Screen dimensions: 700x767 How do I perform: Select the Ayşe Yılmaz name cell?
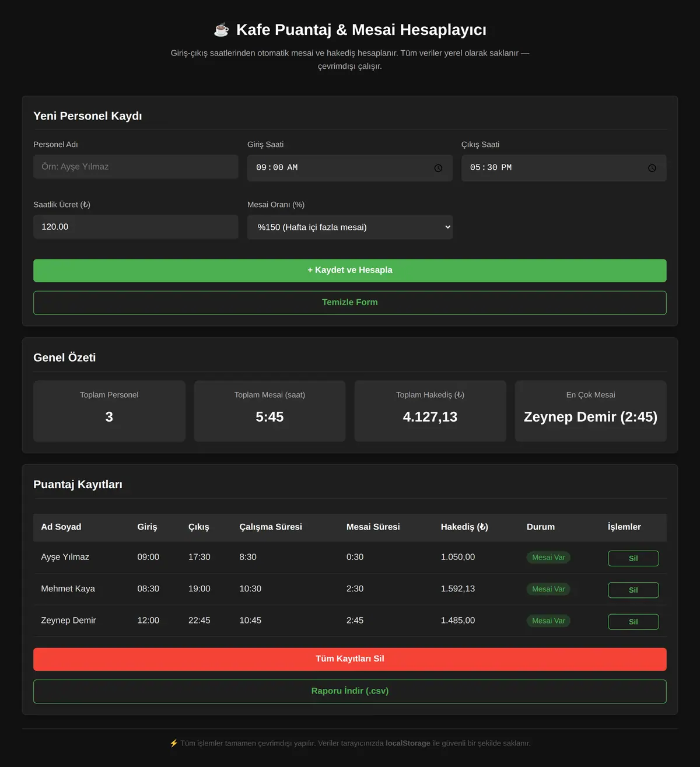point(65,557)
